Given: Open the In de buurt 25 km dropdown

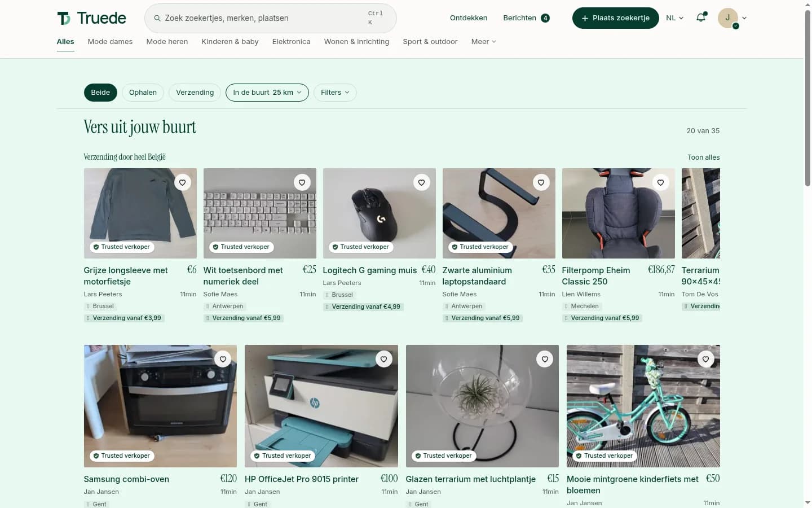Looking at the screenshot, I should click(267, 93).
